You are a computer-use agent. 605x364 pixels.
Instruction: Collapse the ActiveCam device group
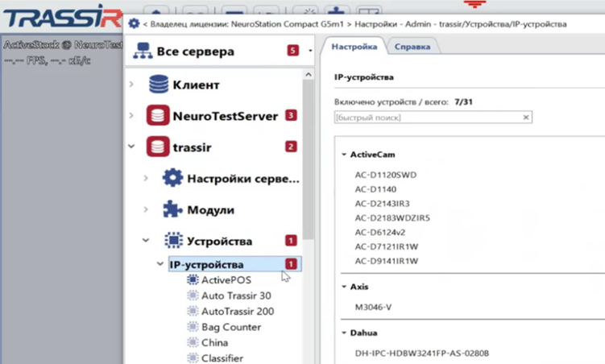pyautogui.click(x=344, y=155)
